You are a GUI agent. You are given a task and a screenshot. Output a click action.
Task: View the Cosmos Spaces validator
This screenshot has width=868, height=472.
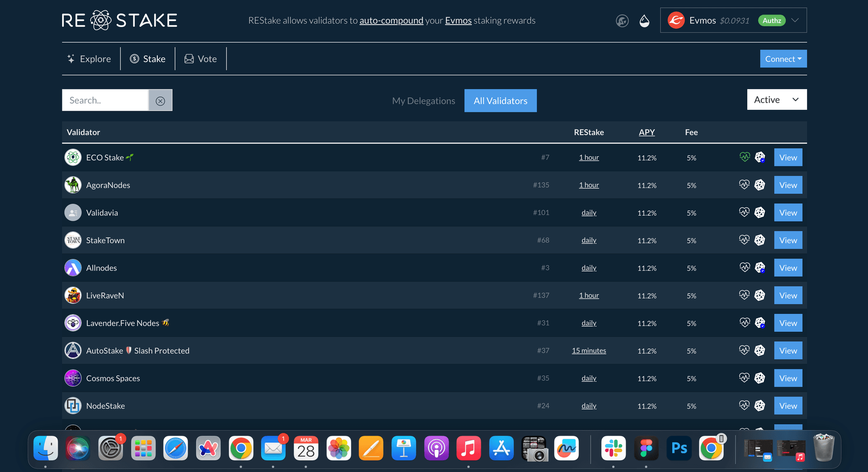click(788, 378)
